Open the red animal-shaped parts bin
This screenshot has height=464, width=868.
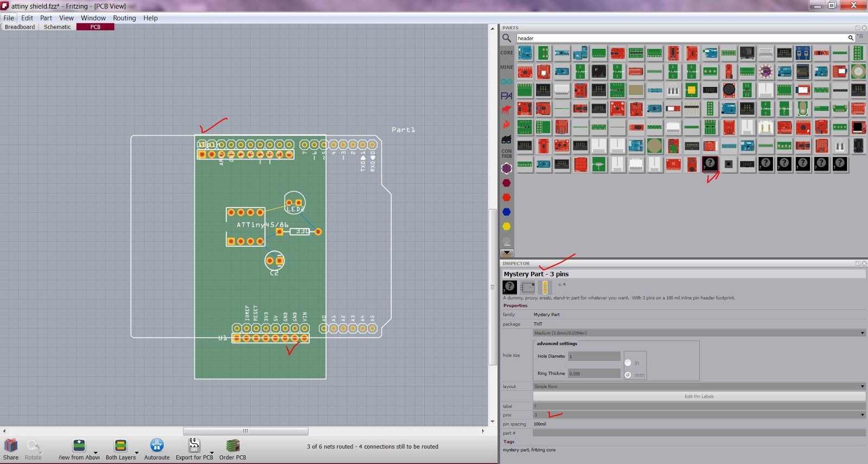(506, 110)
